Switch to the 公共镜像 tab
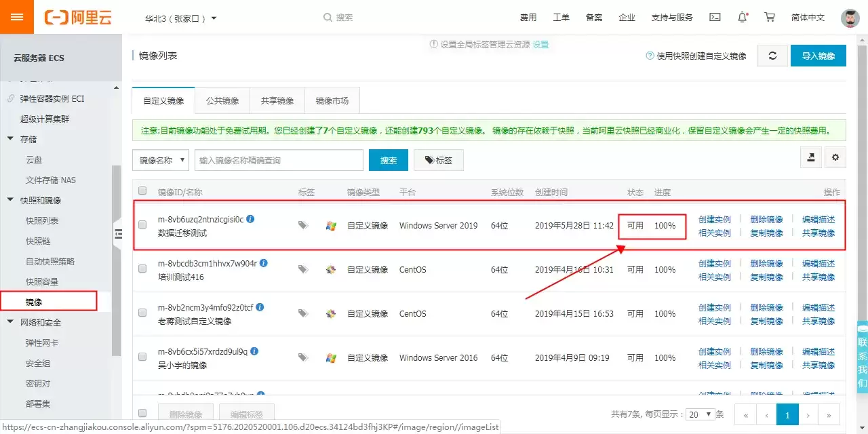This screenshot has height=434, width=868. (222, 100)
